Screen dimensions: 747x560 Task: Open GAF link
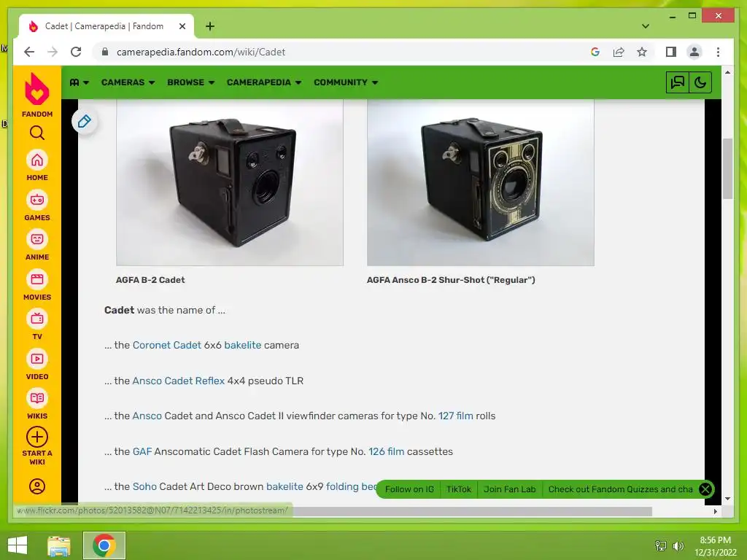(142, 451)
